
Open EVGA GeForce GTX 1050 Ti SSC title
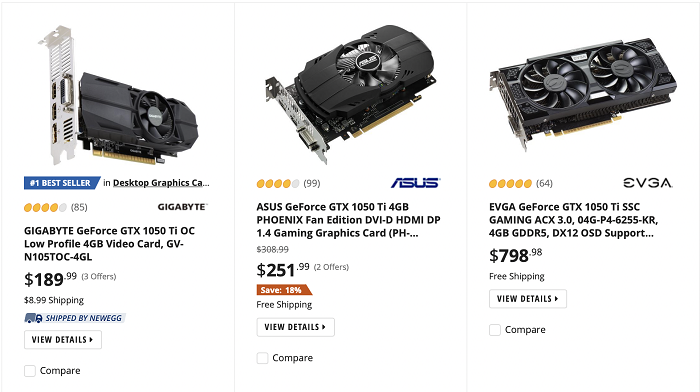point(574,220)
